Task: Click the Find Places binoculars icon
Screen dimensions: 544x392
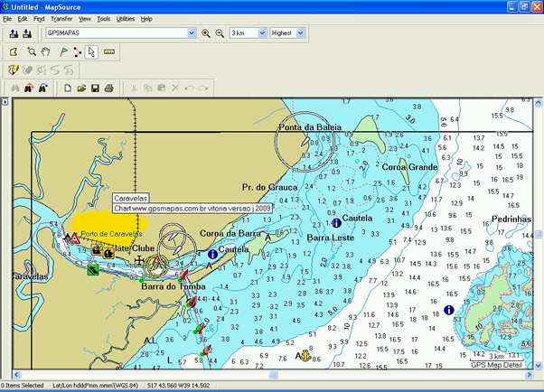Action: click(x=14, y=88)
